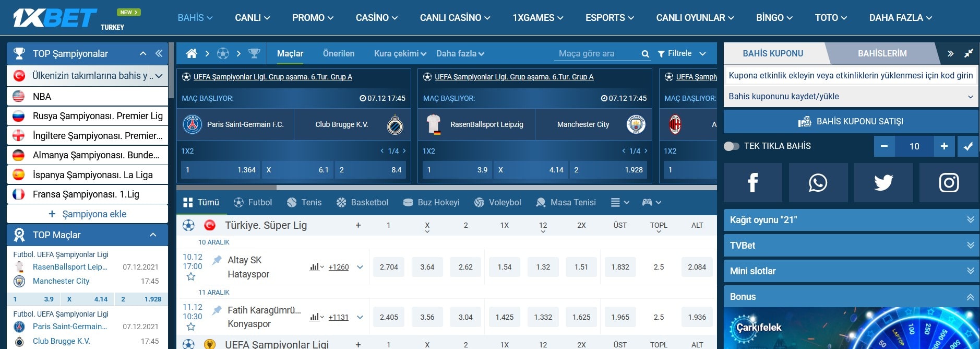Viewport: 980px width, 349px height.
Task: Share via Twitter icon
Action: pyautogui.click(x=883, y=182)
